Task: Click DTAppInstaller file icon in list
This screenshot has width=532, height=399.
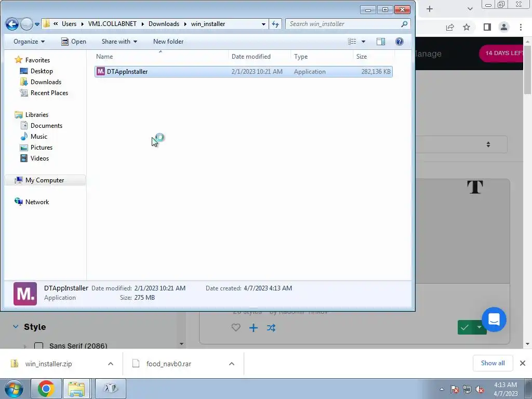Action: pyautogui.click(x=101, y=71)
